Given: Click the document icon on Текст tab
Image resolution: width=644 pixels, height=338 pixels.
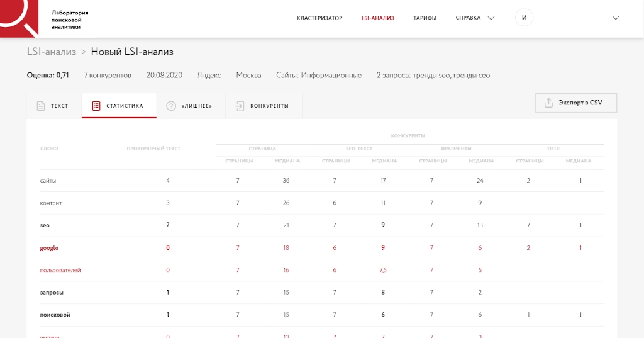Looking at the screenshot, I should click(41, 106).
